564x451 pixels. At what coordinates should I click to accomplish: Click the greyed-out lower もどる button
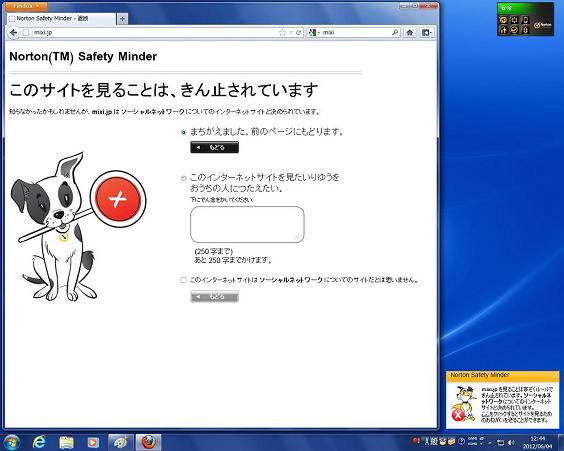click(214, 296)
